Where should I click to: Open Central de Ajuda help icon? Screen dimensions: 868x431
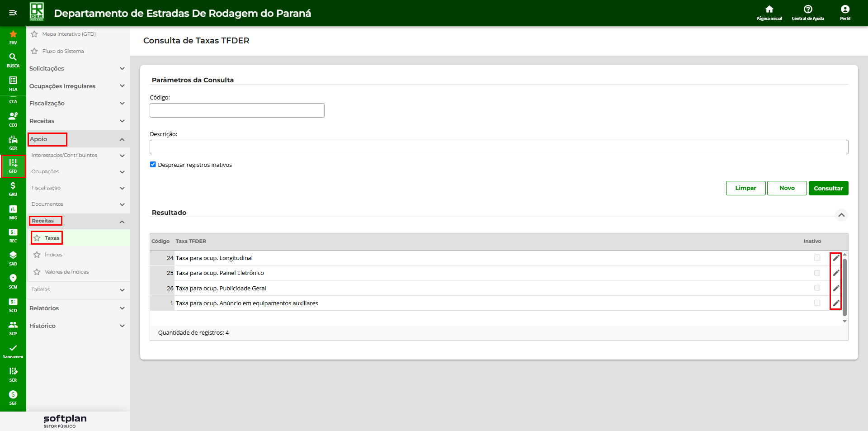808,12
